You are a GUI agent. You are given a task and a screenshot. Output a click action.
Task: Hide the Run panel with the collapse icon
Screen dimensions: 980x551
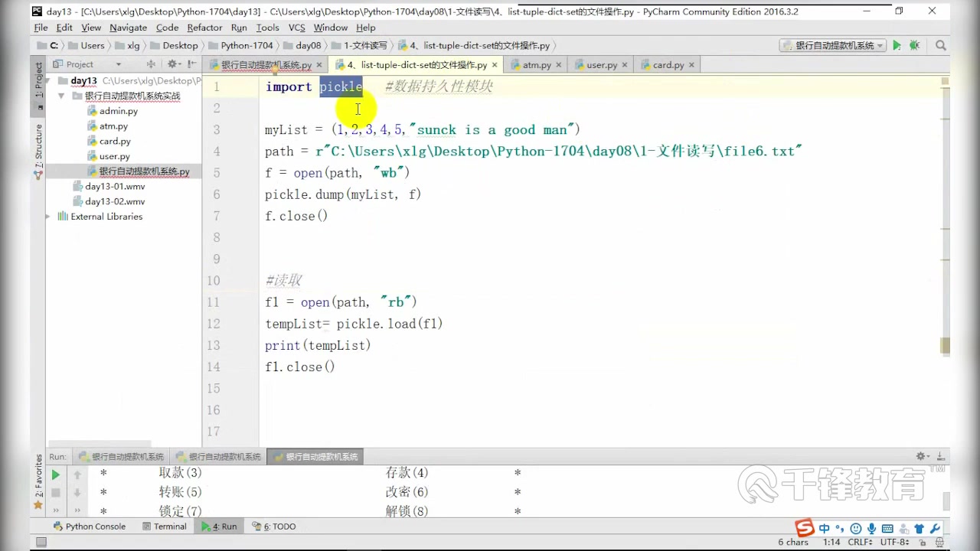tap(942, 456)
